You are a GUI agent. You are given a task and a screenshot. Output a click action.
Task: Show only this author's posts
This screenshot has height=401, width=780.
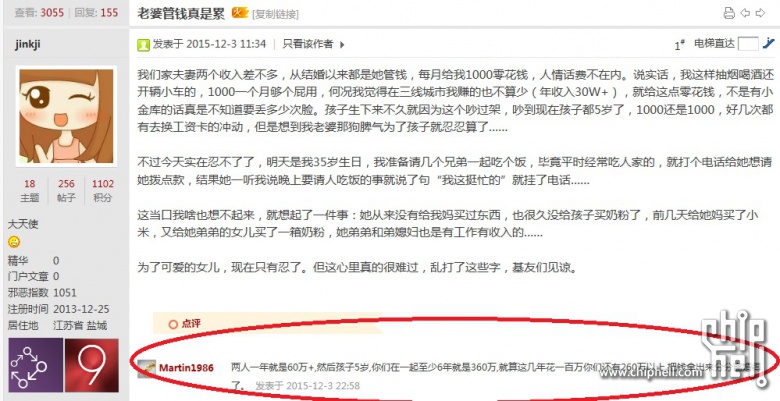click(308, 44)
